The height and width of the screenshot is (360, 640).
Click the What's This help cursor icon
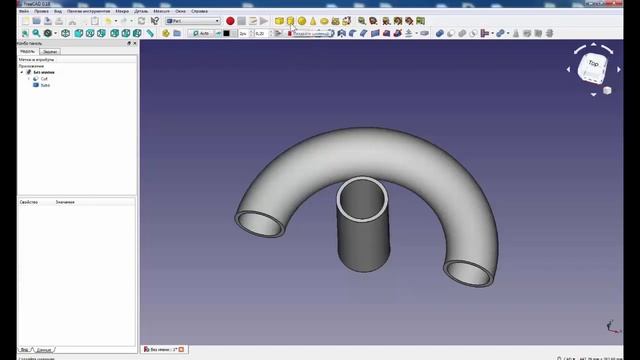coord(155,21)
